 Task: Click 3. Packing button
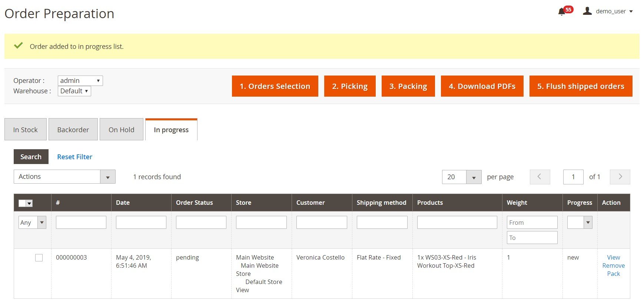[408, 86]
